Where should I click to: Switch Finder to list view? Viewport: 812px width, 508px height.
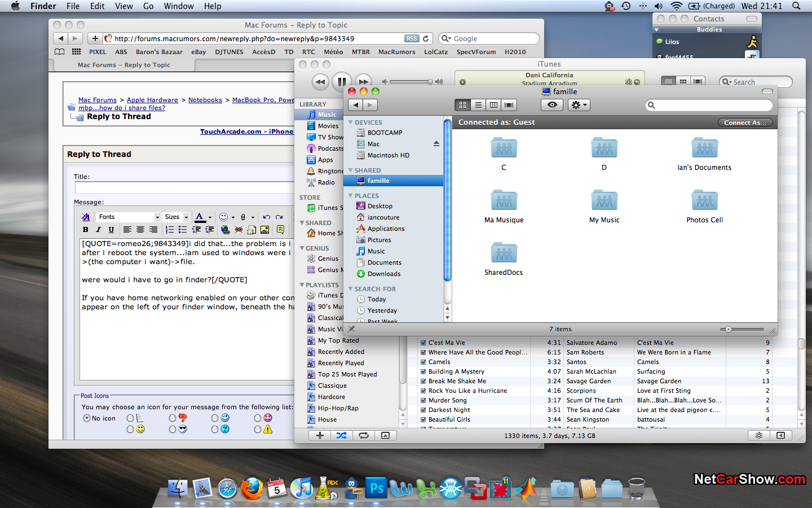tap(478, 105)
